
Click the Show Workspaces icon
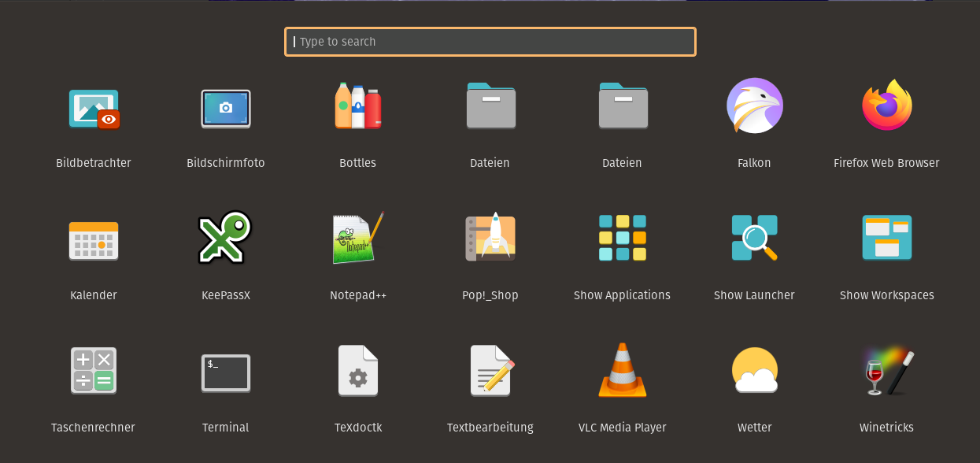pyautogui.click(x=887, y=238)
